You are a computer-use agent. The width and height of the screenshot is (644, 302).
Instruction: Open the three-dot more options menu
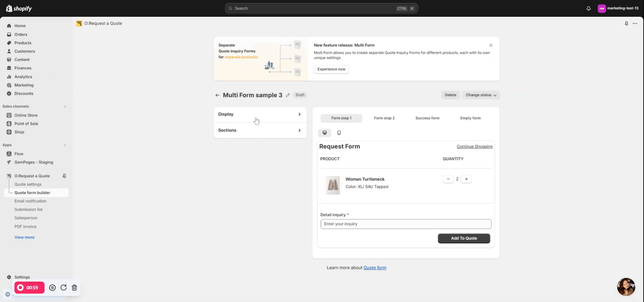click(x=635, y=24)
